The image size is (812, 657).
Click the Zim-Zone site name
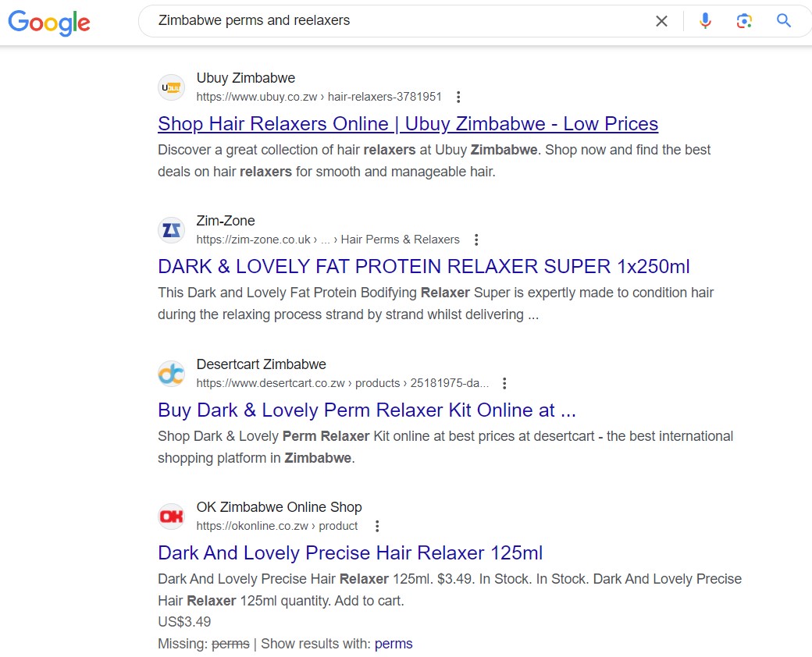[x=226, y=221]
